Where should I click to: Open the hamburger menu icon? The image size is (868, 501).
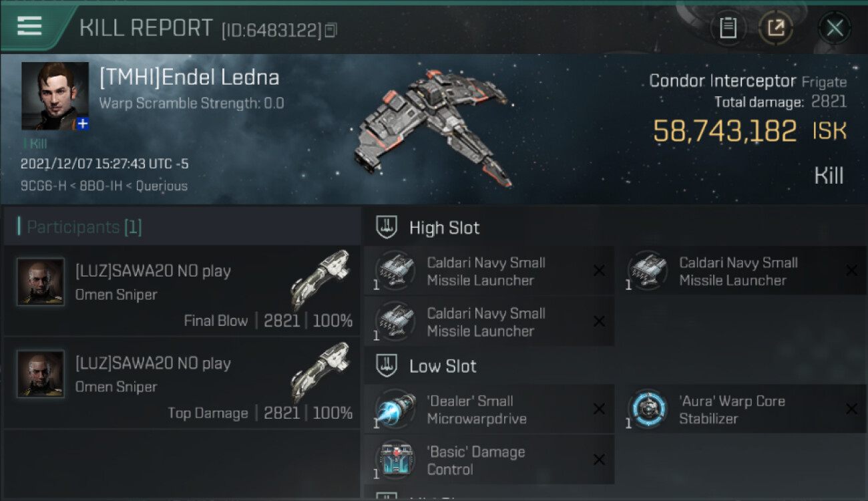[x=29, y=26]
